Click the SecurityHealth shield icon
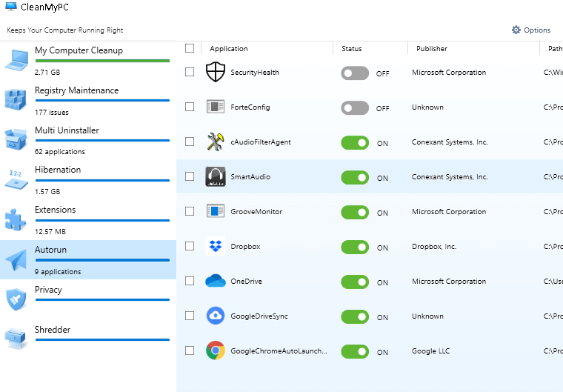Image resolution: width=563 pixels, height=392 pixels. click(x=216, y=72)
